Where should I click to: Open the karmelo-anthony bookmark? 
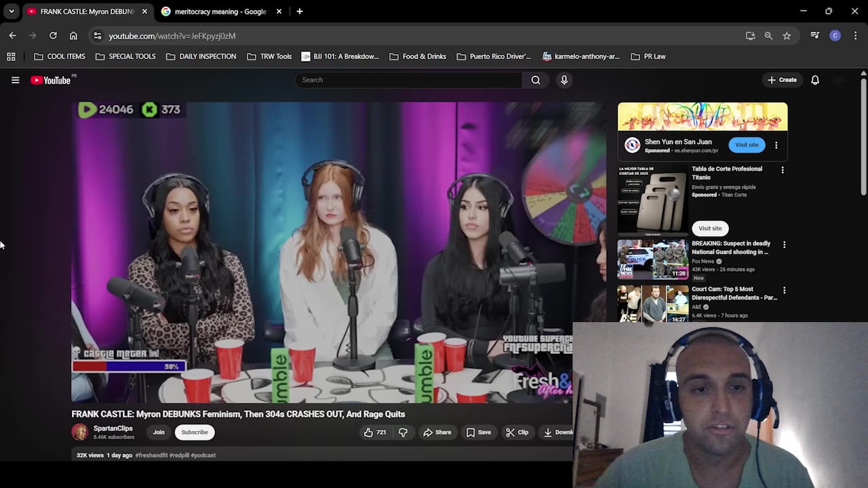click(x=581, y=57)
